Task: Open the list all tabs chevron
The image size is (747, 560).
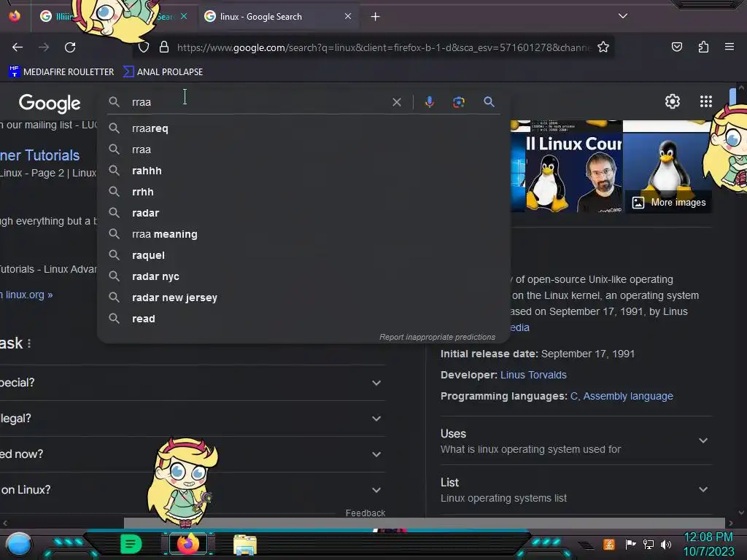Action: pyautogui.click(x=623, y=16)
